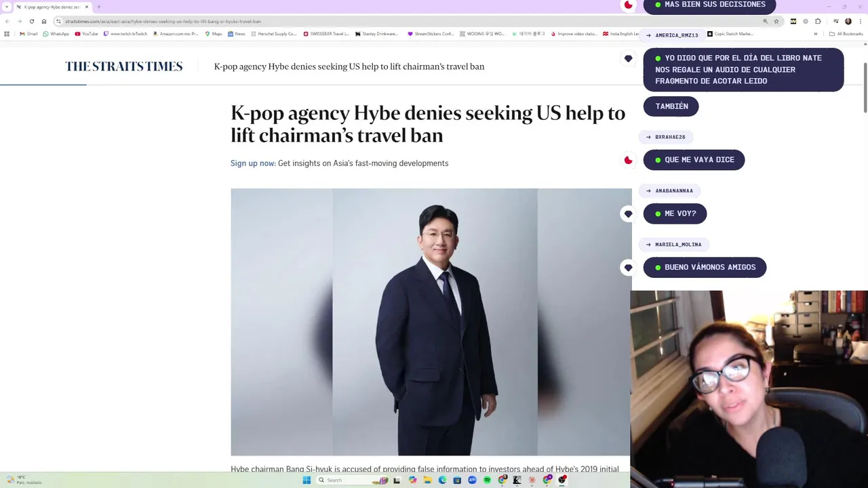The width and height of the screenshot is (868, 488).
Task: Open the Extensions puzzle icon
Action: pyautogui.click(x=818, y=21)
